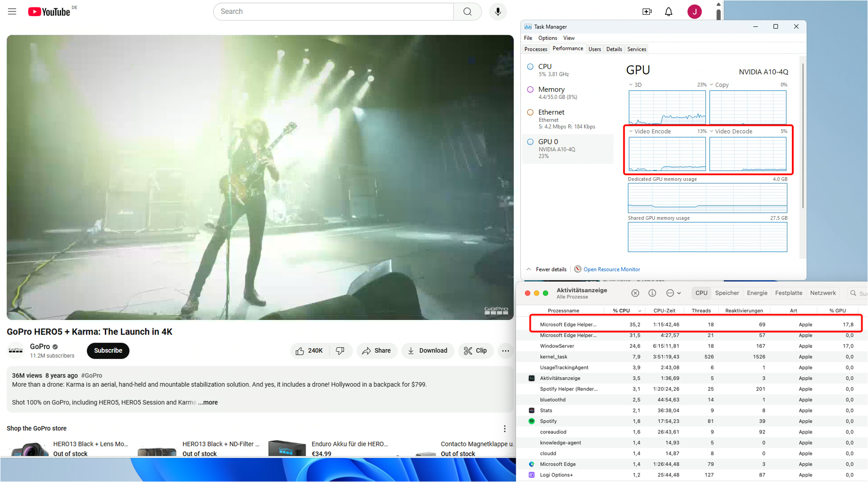Like the video with the thumbs-up 240K button

click(x=309, y=351)
